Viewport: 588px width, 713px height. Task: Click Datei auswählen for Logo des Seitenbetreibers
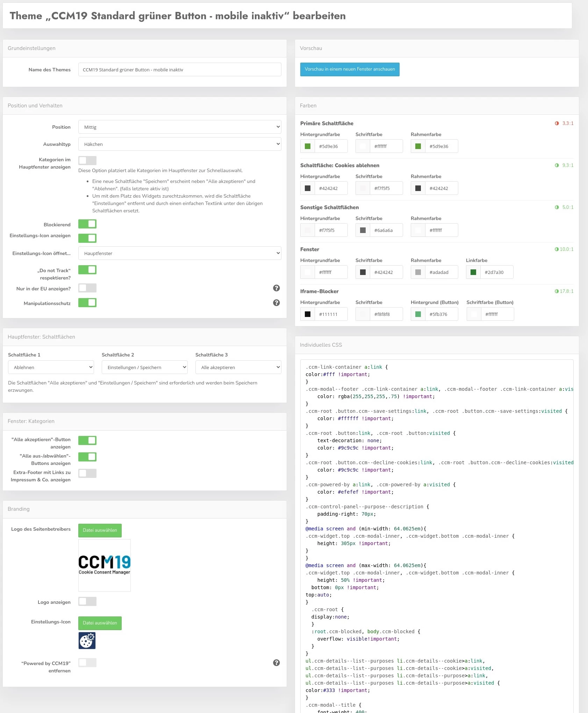pyautogui.click(x=100, y=530)
